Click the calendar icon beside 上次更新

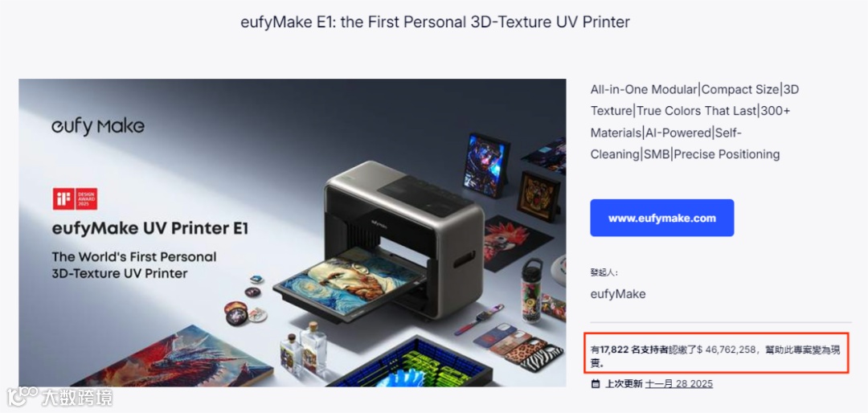595,383
